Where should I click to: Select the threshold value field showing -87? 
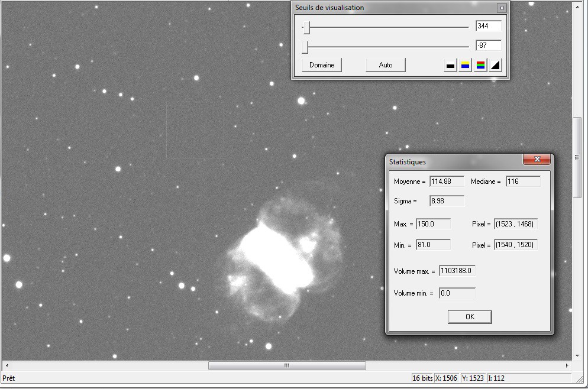coord(488,45)
